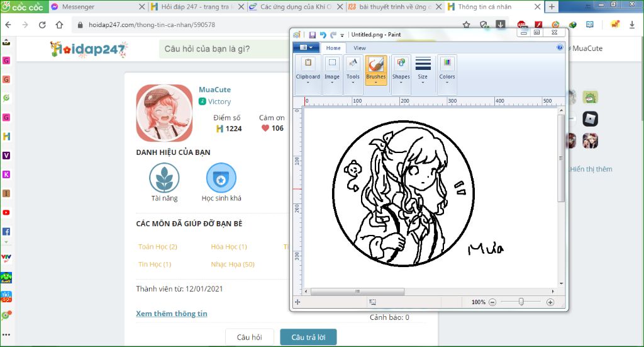Image resolution: width=644 pixels, height=347 pixels.
Task: Reload the hoidap247 page
Action: click(x=42, y=25)
